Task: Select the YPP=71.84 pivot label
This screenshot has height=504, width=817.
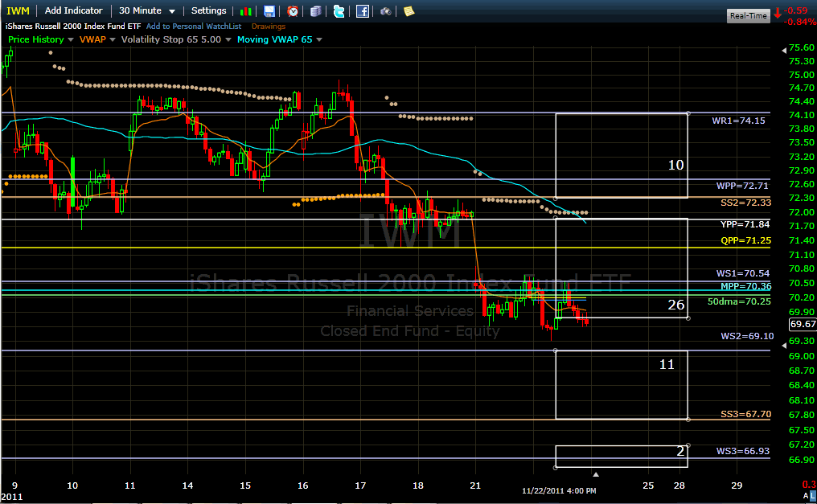Action: 745,224
